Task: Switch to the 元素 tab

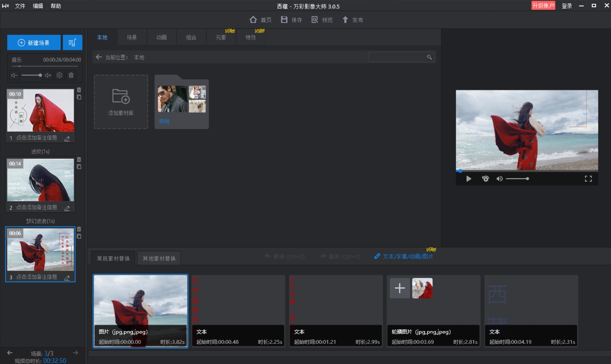Action: [221, 37]
